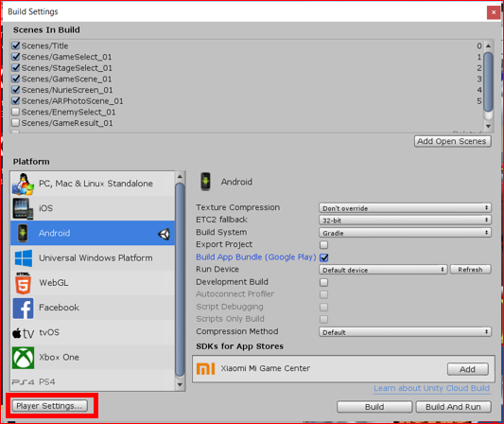Click the Android header icon in the settings pane
The height and width of the screenshot is (424, 504).
click(x=205, y=182)
